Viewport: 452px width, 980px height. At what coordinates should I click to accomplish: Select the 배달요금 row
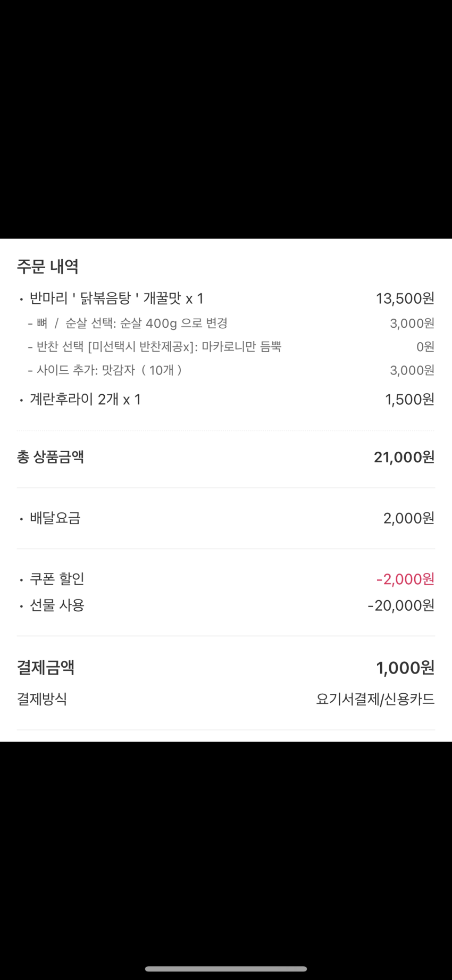[x=226, y=518]
